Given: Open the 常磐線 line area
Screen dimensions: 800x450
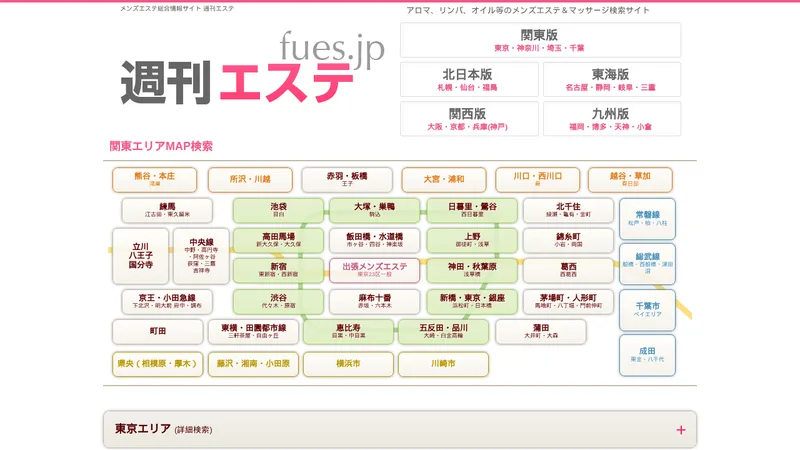Looking at the screenshot, I should click(647, 219).
